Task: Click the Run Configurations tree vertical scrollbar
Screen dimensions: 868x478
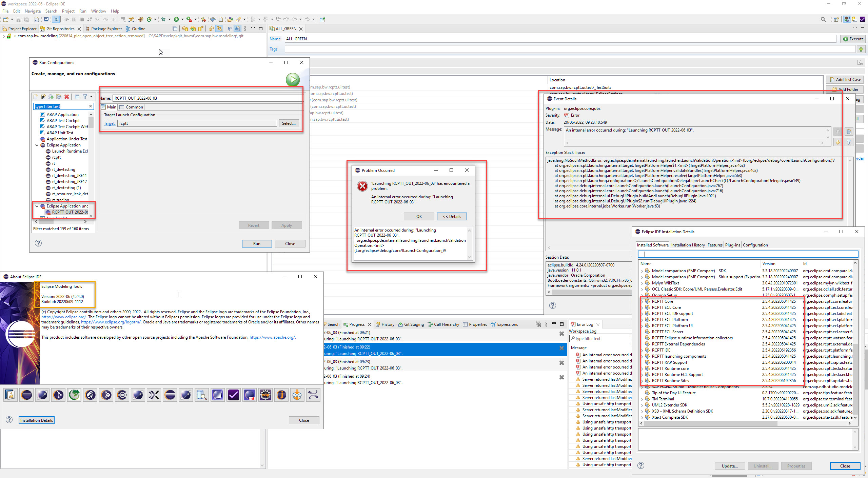Action: (x=91, y=122)
